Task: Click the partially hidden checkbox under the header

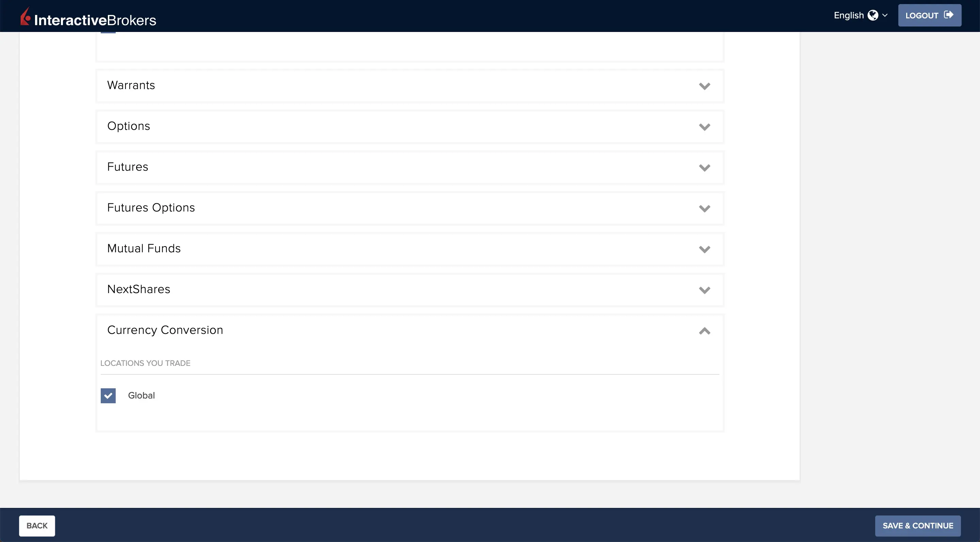Action: point(108,32)
